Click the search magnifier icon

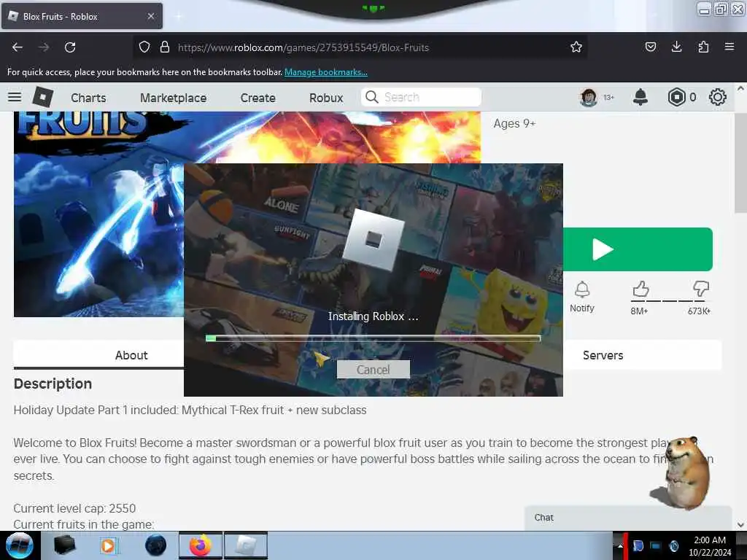[372, 97]
